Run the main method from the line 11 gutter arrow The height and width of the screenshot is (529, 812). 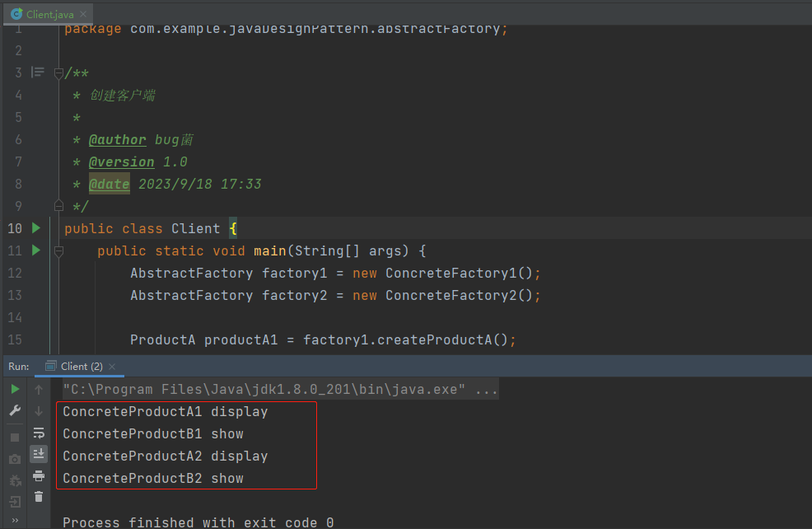coord(35,250)
